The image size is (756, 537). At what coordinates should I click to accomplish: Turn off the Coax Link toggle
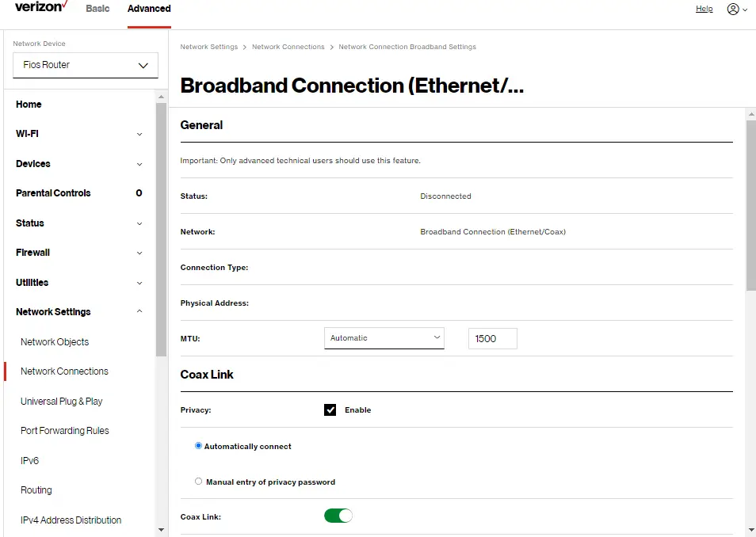pyautogui.click(x=338, y=515)
